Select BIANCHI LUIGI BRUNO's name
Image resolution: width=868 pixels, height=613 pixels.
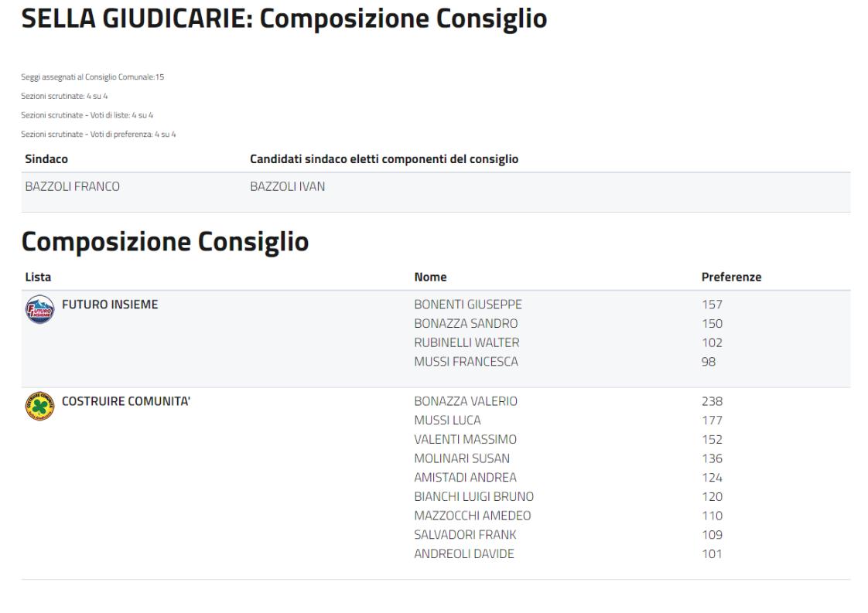[x=473, y=496]
